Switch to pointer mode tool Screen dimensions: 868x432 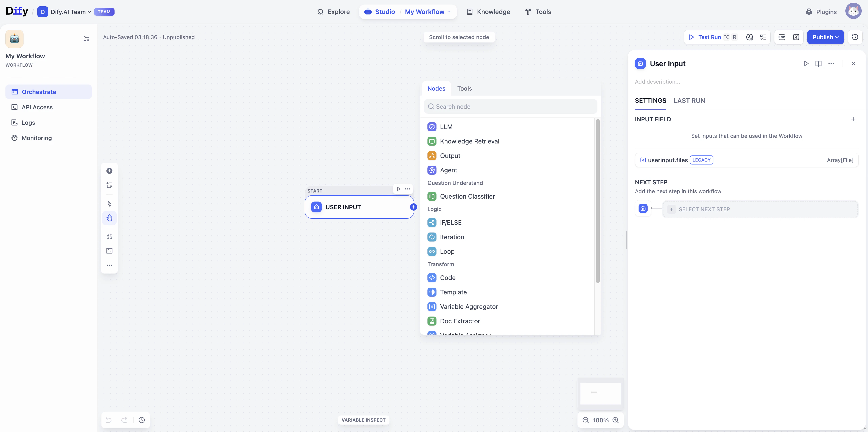pos(109,203)
